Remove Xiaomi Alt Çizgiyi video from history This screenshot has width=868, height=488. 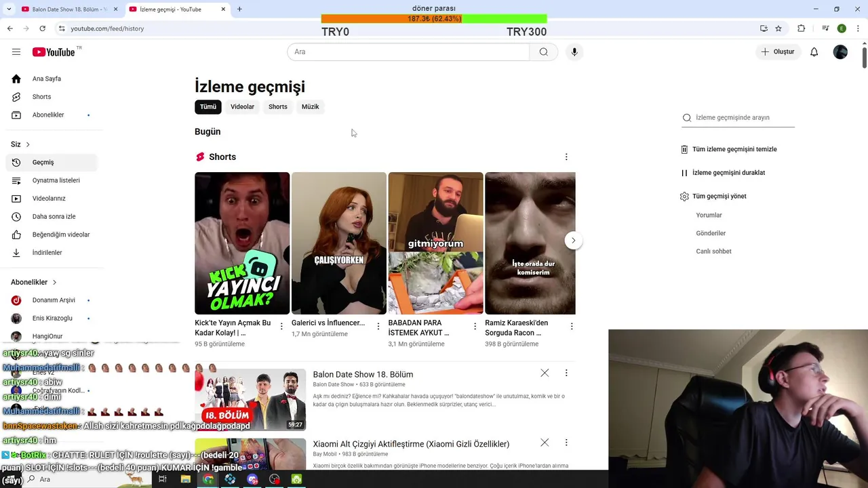[545, 443]
